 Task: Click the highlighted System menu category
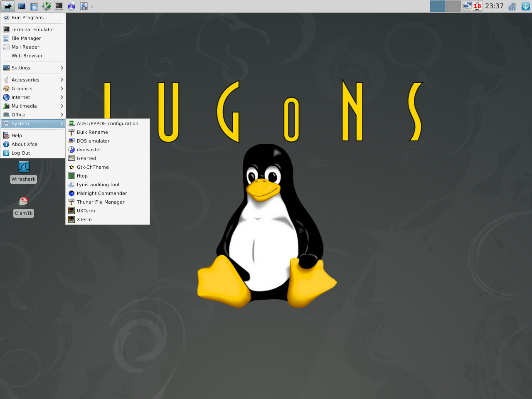click(33, 123)
